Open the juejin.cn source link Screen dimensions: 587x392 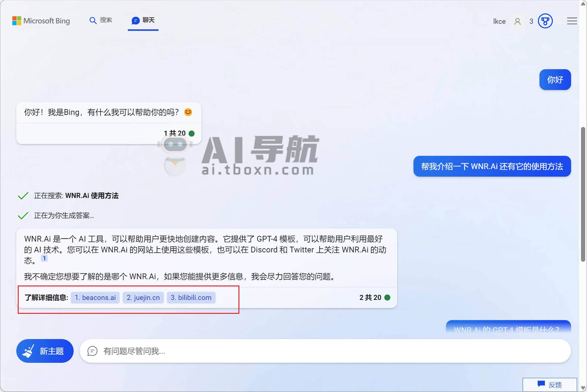tap(143, 298)
